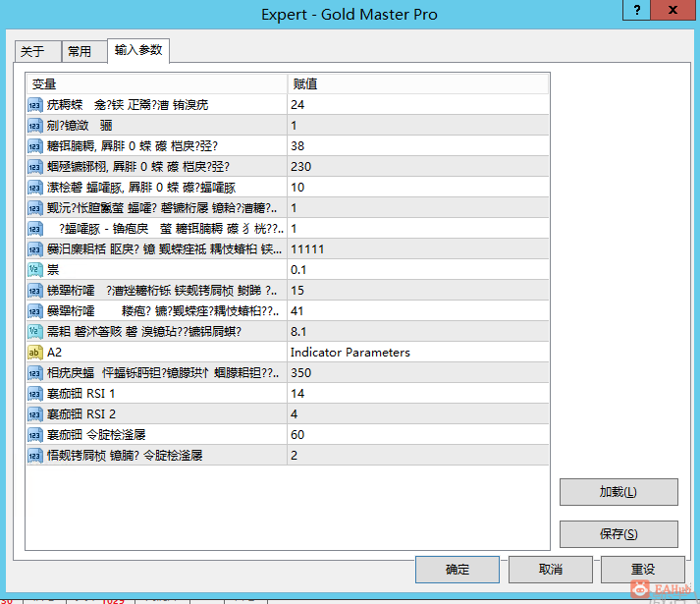Screen dimensions: 700x604
Task: Click integer icon of row with value 350
Action: pos(34,373)
